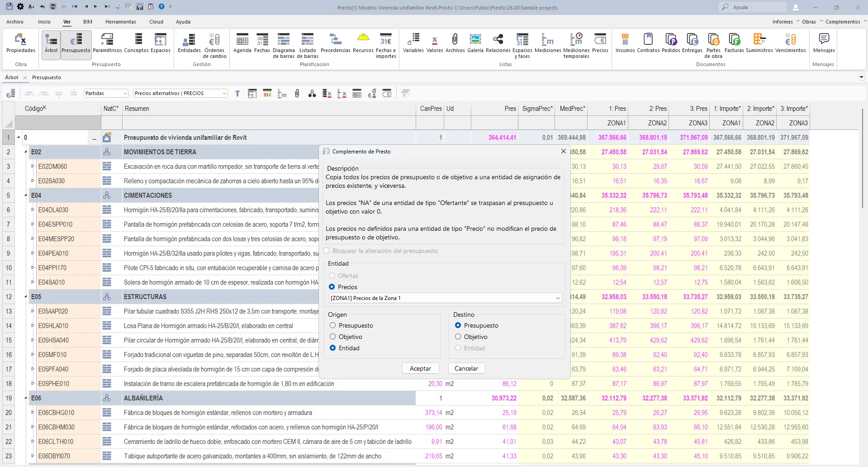
Task: Choose Objetivo as Destino
Action: (458, 337)
